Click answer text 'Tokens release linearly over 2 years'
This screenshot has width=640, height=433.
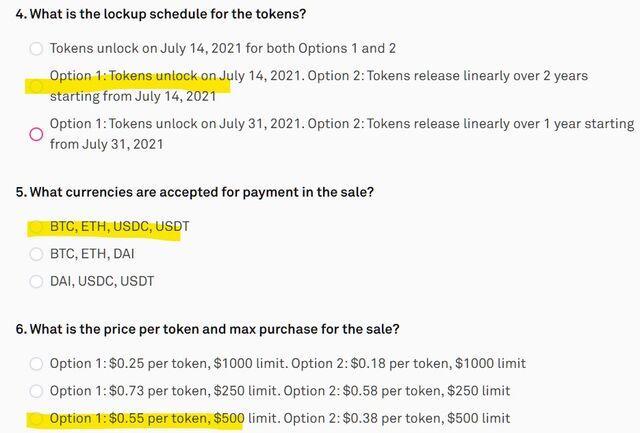477,76
